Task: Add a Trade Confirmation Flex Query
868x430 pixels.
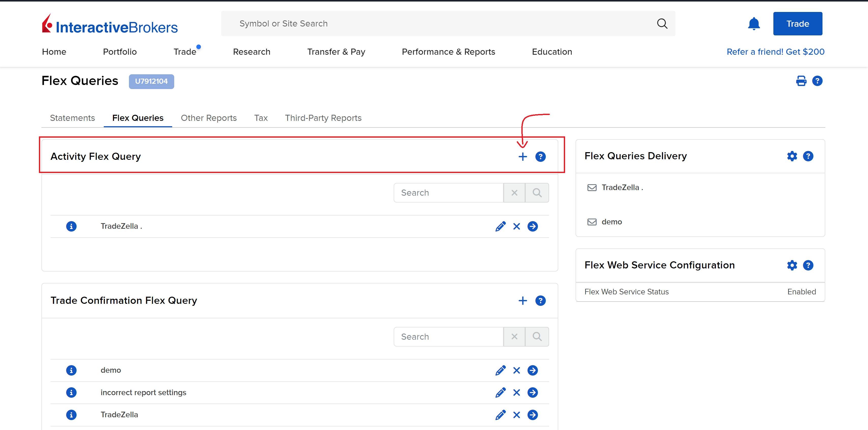Action: tap(522, 300)
